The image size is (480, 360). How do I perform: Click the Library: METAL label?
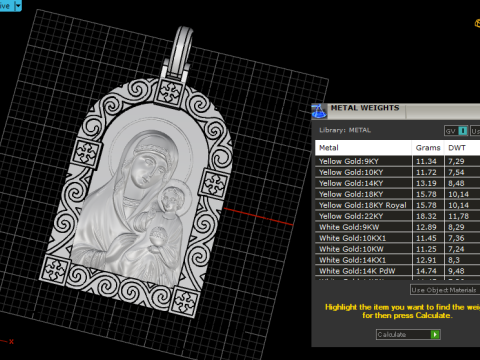point(345,130)
